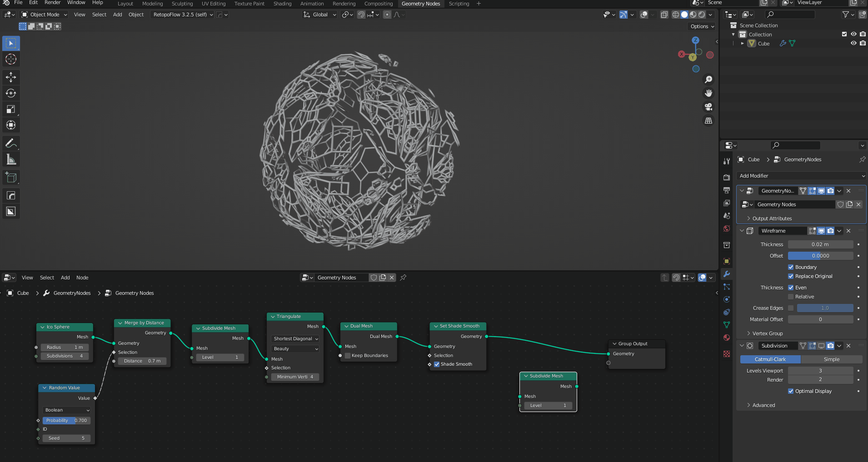The width and height of the screenshot is (868, 462).
Task: Open the Material Properties tab
Action: [727, 337]
